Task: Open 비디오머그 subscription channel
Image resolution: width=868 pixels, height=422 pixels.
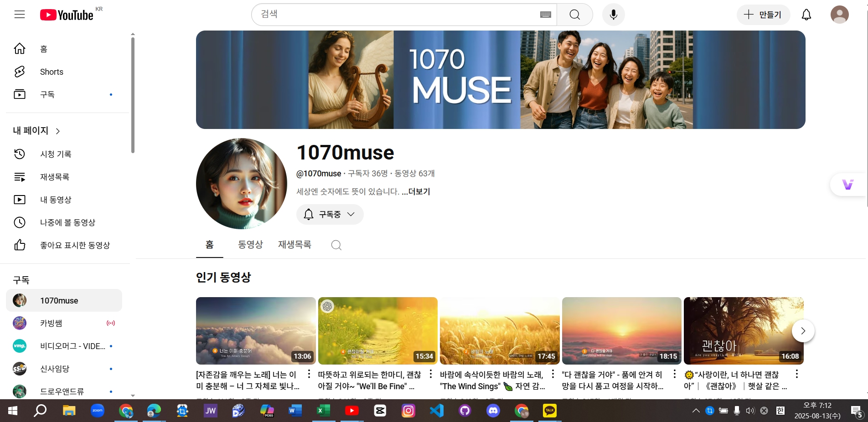Action: point(64,346)
